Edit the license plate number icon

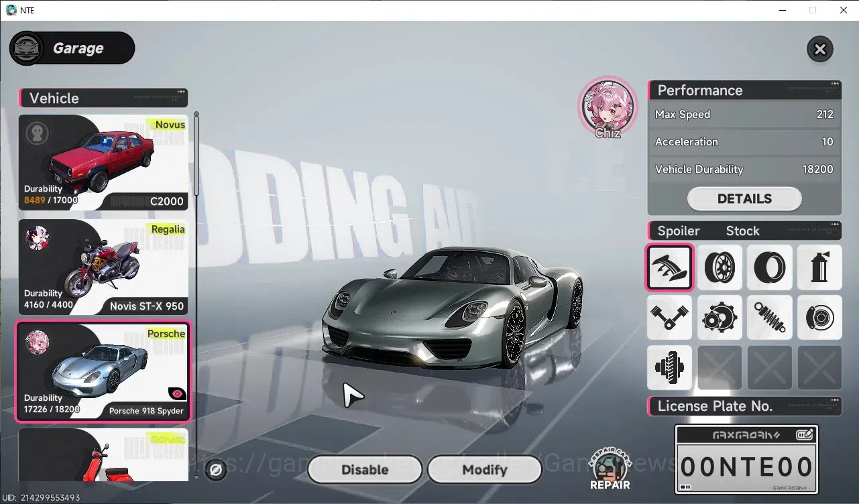805,435
